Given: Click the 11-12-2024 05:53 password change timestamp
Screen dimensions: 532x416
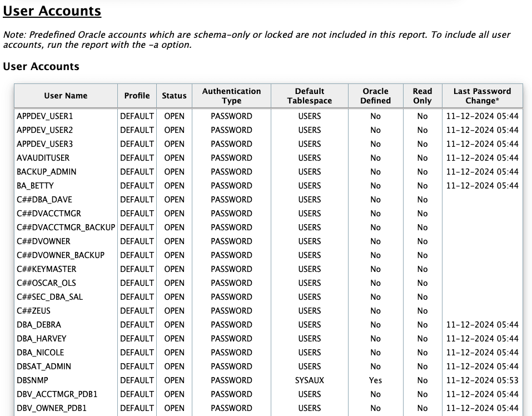Looking at the screenshot, I should point(482,380).
